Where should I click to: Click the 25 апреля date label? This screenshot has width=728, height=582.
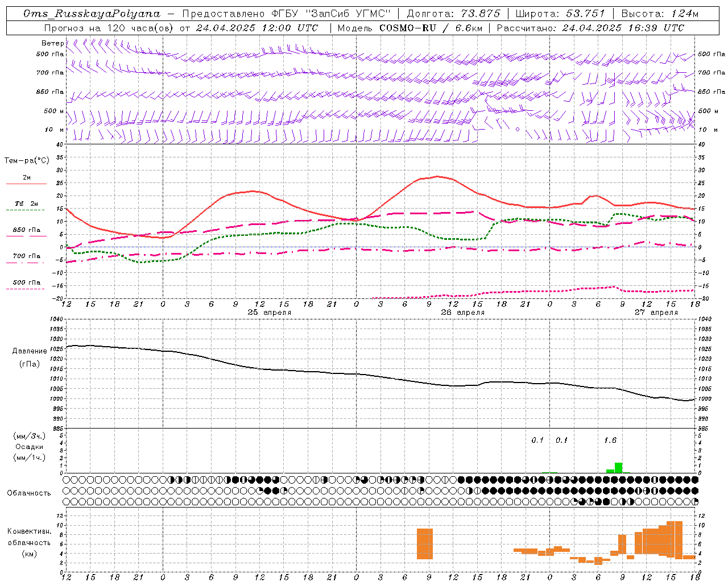[x=270, y=313]
